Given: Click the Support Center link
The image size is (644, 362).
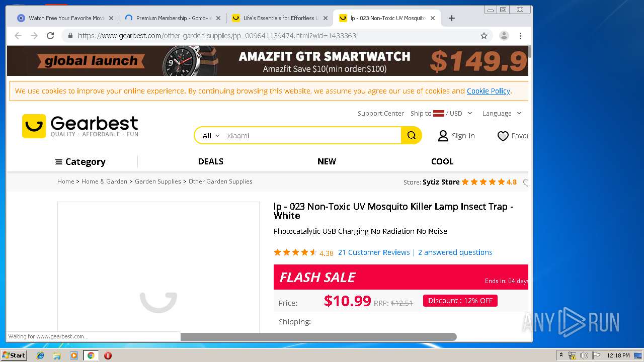Looking at the screenshot, I should click(x=381, y=113).
